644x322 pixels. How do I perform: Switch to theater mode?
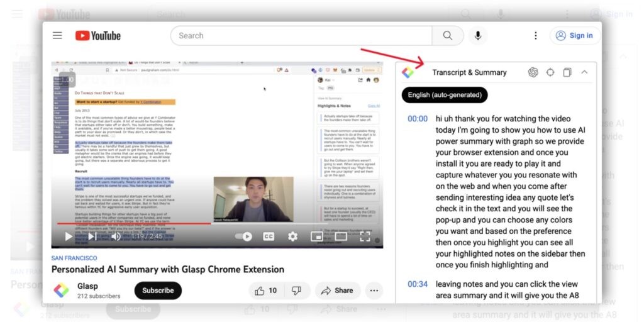(341, 236)
